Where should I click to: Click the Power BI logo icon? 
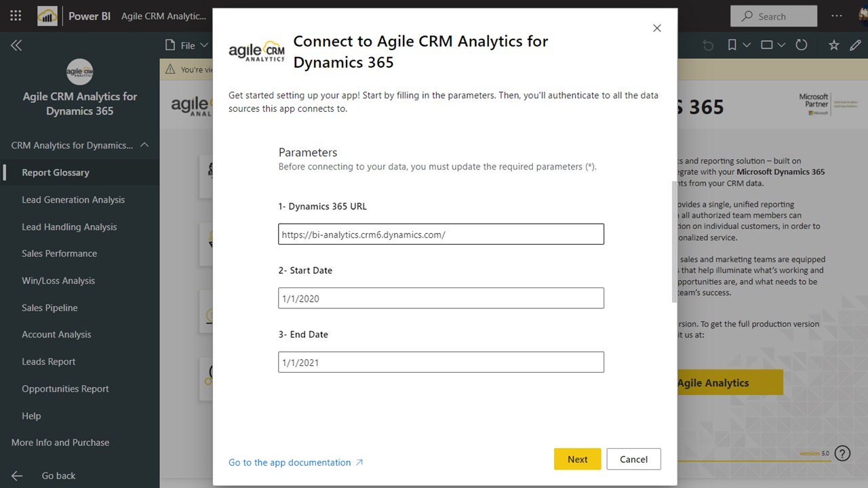point(47,16)
